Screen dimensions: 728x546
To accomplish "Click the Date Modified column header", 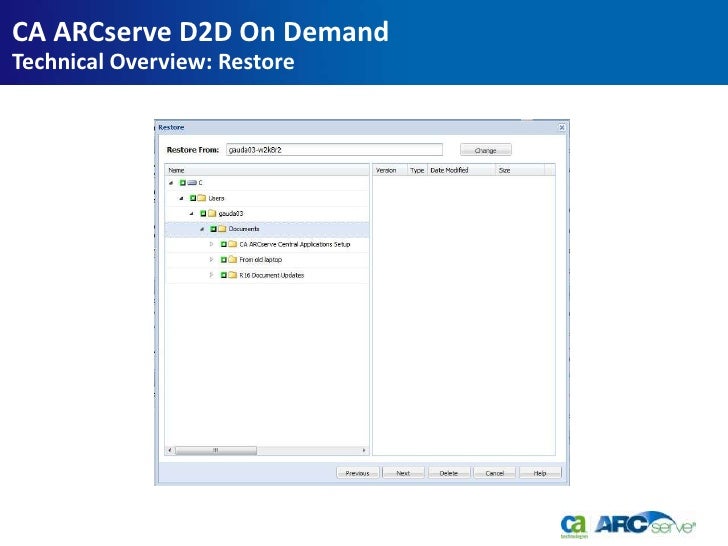I will pos(462,170).
